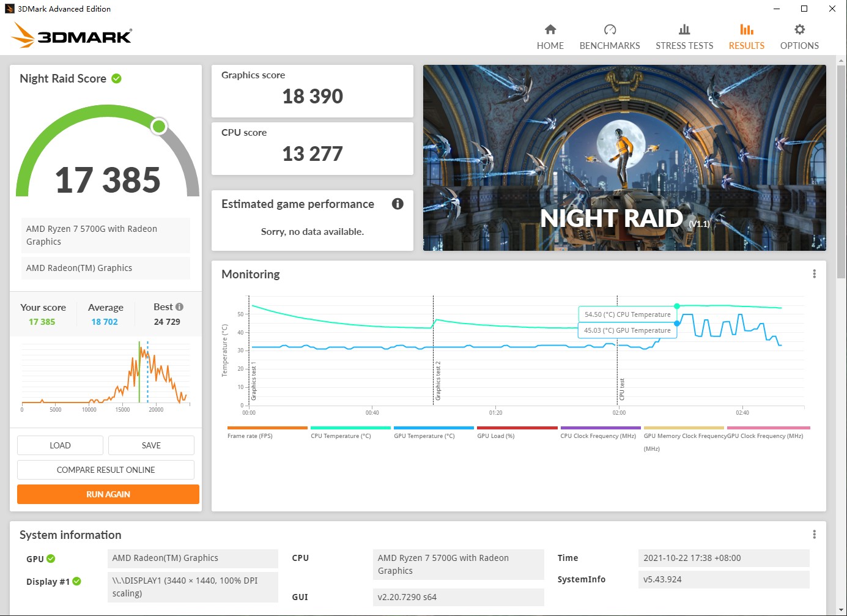Click the Graphics score value 18 390
Screen dimensions: 847x616
(313, 96)
